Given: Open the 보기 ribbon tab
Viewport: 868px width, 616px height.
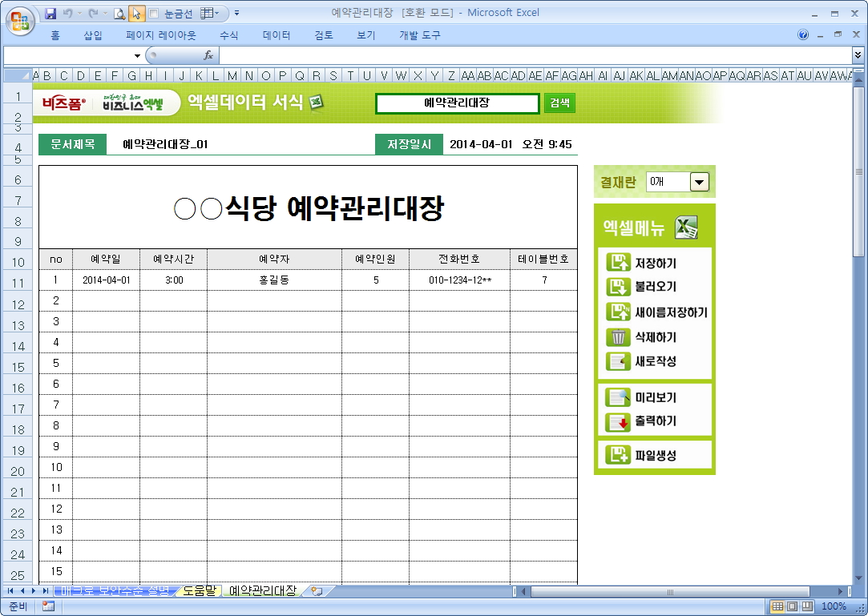Looking at the screenshot, I should click(x=366, y=35).
